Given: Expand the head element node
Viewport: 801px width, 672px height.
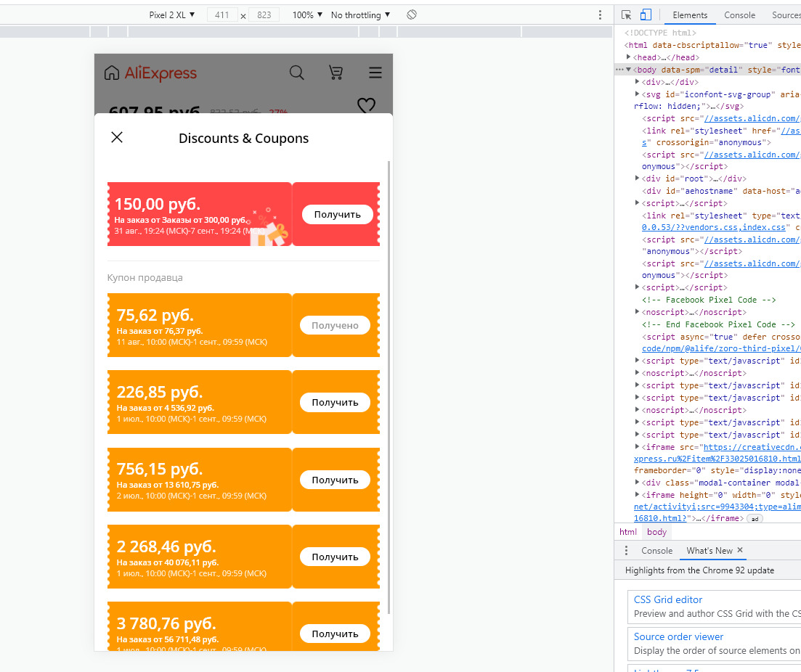Looking at the screenshot, I should (x=629, y=57).
